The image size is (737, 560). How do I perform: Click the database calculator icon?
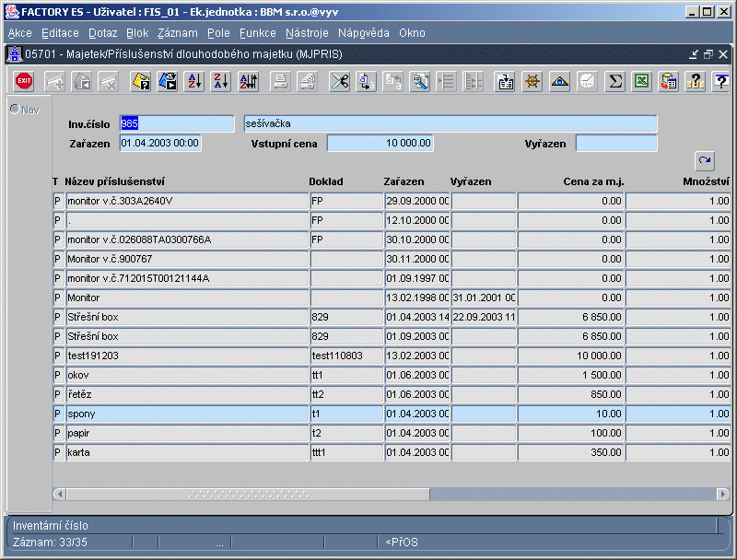tap(669, 81)
